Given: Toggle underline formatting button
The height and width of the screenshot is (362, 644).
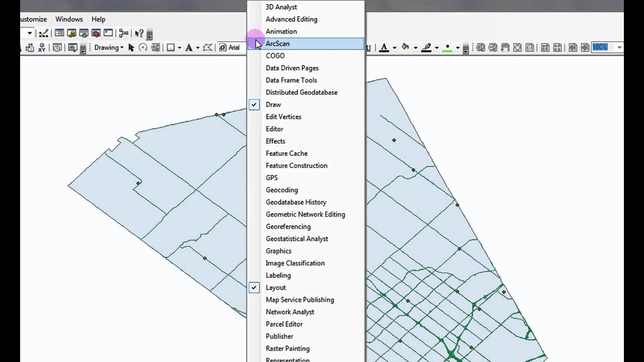Looking at the screenshot, I should tap(368, 48).
